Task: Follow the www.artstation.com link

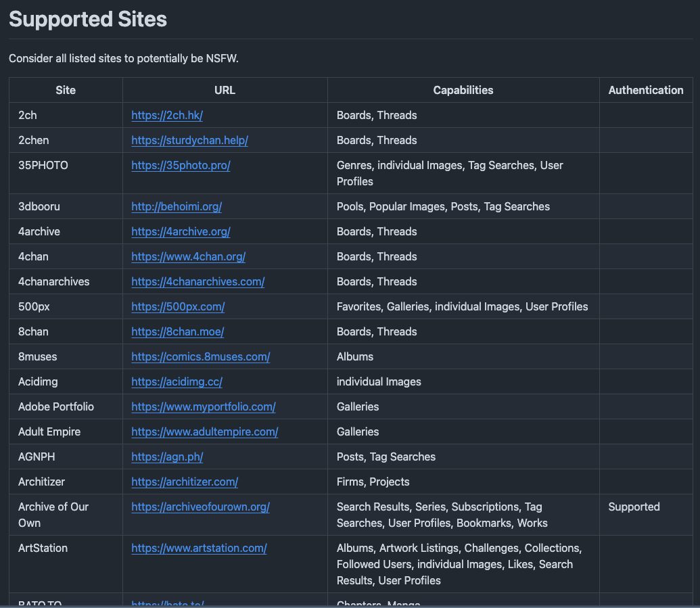Action: coord(199,547)
